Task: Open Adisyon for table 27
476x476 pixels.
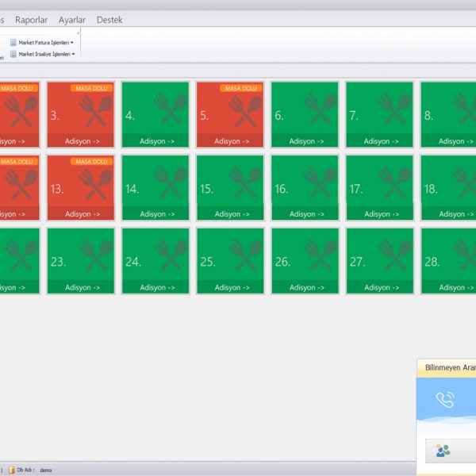Action: click(380, 287)
